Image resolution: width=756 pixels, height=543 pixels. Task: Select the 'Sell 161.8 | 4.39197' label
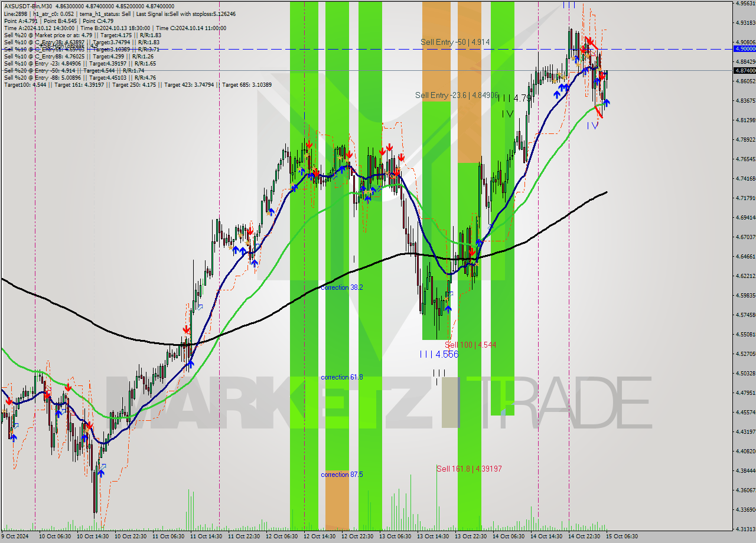(469, 469)
